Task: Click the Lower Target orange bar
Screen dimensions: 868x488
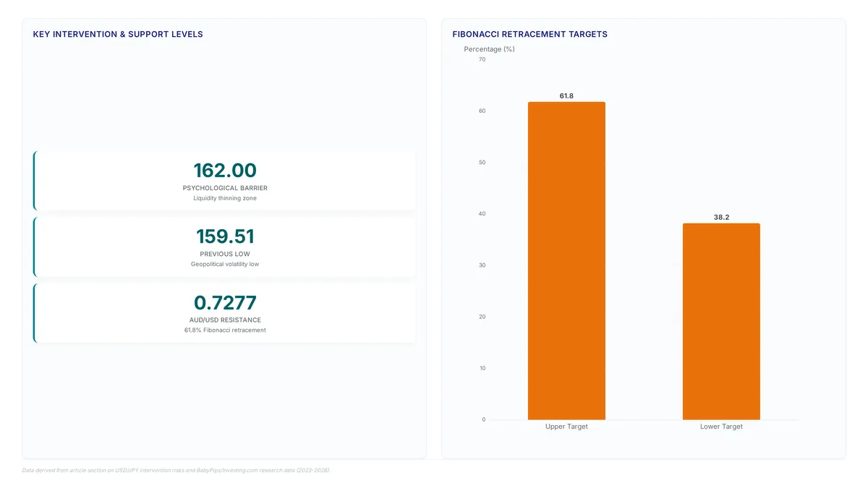Action: coord(721,322)
